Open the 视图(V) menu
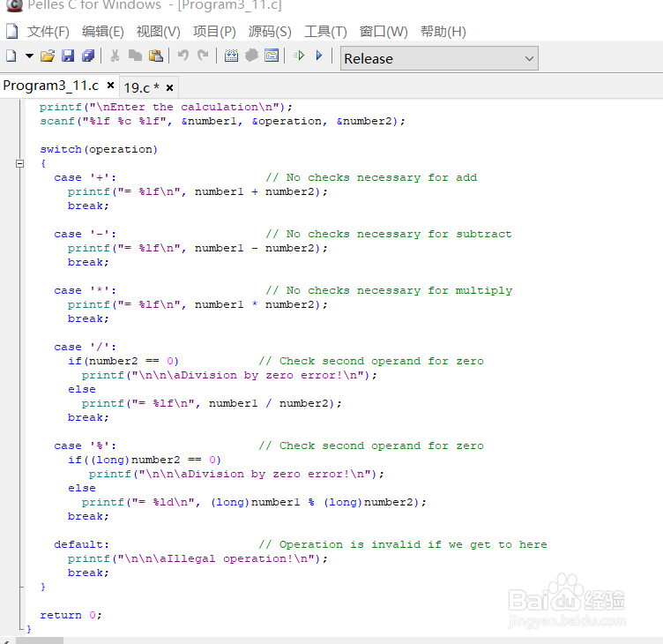This screenshot has width=663, height=644. (x=159, y=32)
